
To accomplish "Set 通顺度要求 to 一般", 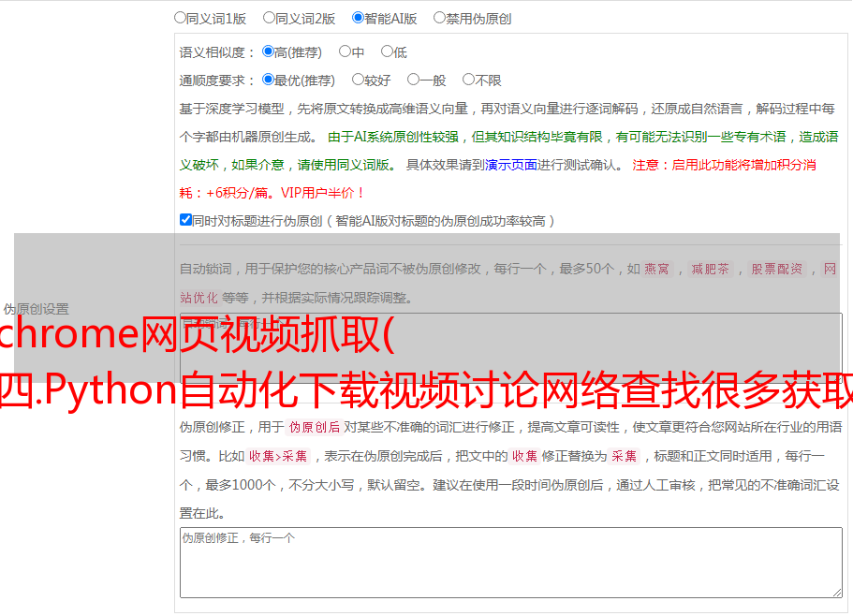I will pos(413,80).
